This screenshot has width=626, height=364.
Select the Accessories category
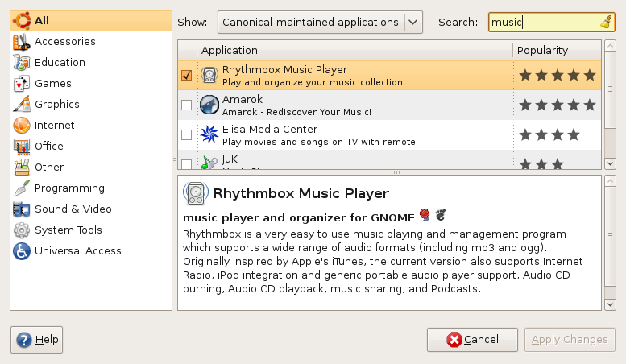[90, 42]
